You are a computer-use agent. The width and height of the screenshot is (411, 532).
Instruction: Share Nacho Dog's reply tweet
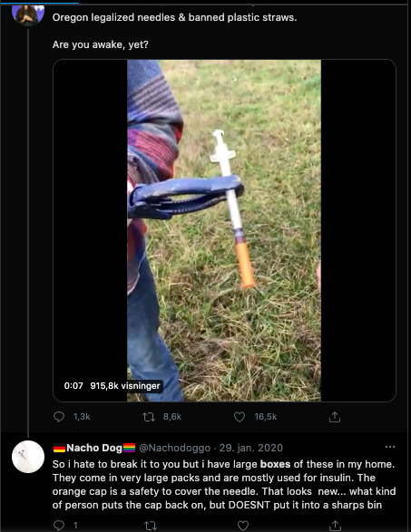click(x=335, y=526)
